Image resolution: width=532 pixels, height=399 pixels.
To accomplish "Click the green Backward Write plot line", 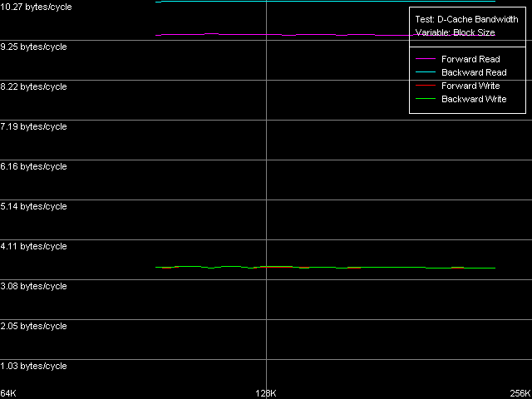I will coord(325,268).
